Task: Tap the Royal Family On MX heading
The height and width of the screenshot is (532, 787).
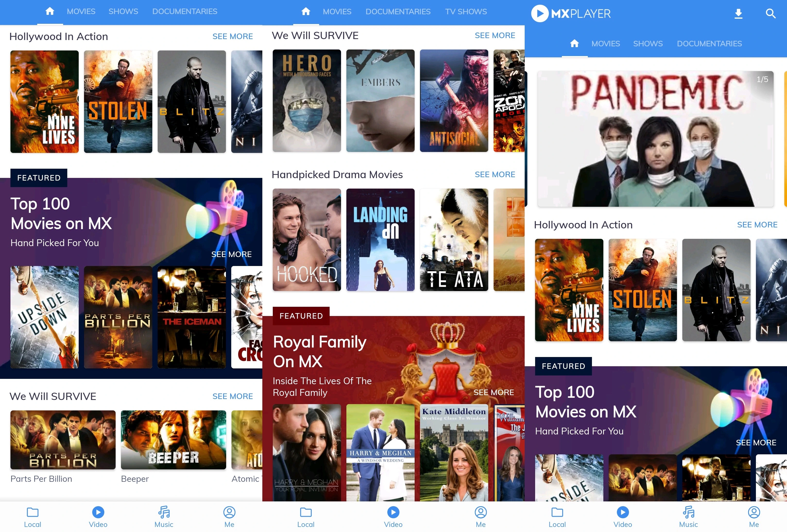Action: (x=320, y=352)
